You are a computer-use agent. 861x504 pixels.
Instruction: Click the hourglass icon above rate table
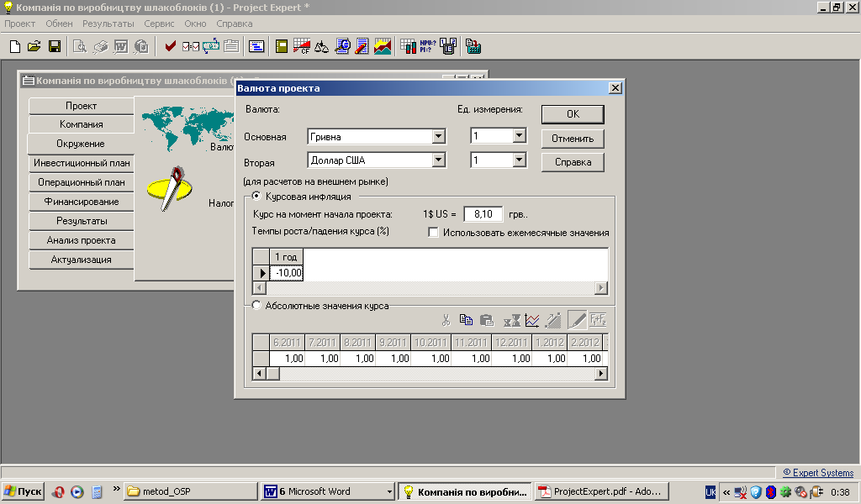coord(512,320)
